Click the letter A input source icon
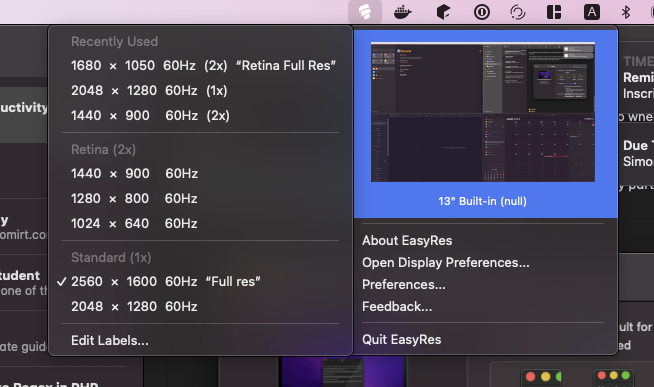 (592, 12)
